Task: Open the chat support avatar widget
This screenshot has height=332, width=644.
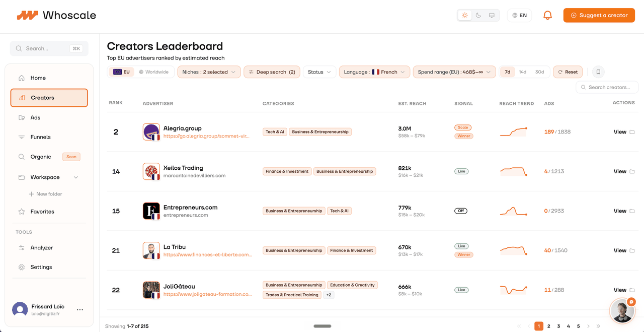Action: tap(622, 311)
